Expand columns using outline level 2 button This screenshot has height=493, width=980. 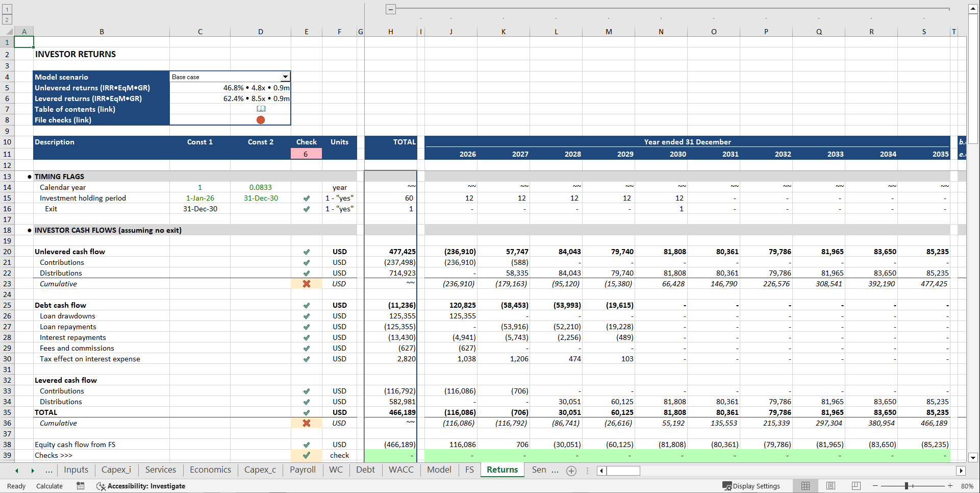[x=7, y=19]
